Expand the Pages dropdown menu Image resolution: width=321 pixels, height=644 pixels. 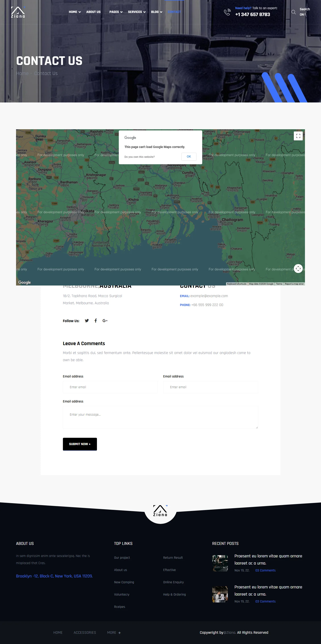pyautogui.click(x=116, y=12)
